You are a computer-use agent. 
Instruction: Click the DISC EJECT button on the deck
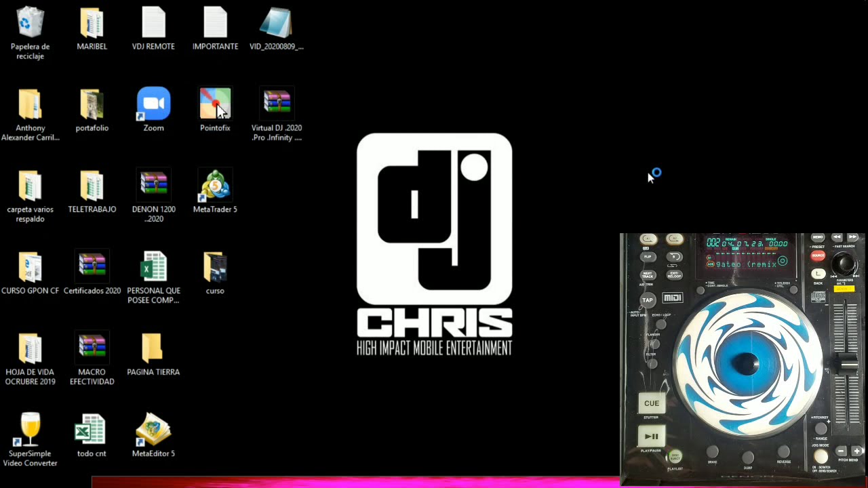point(675,457)
